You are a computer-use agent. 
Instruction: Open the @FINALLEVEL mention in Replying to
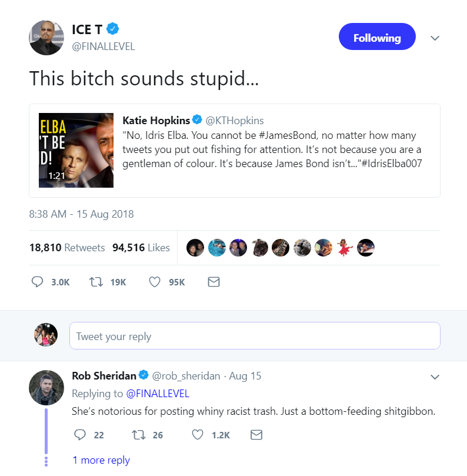click(x=158, y=394)
